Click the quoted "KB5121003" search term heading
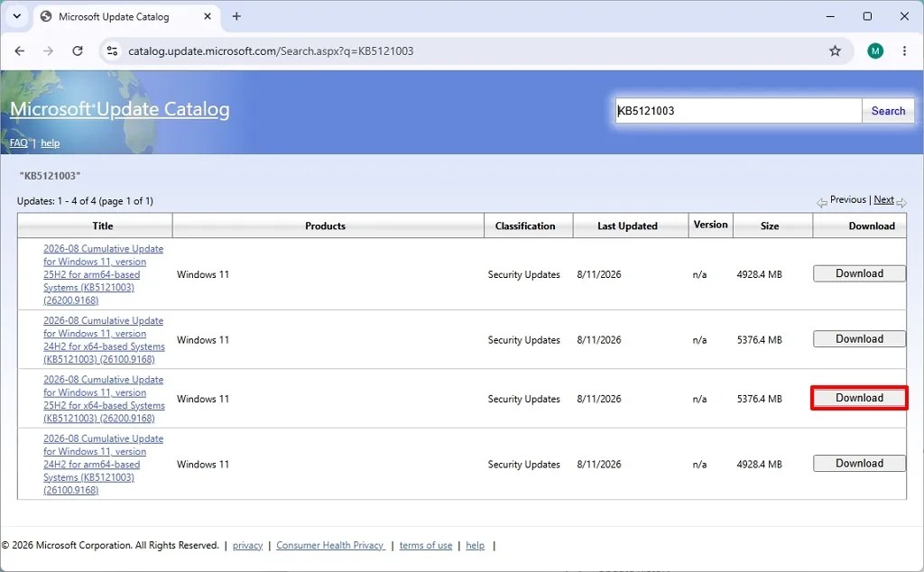This screenshot has width=924, height=572. click(50, 176)
